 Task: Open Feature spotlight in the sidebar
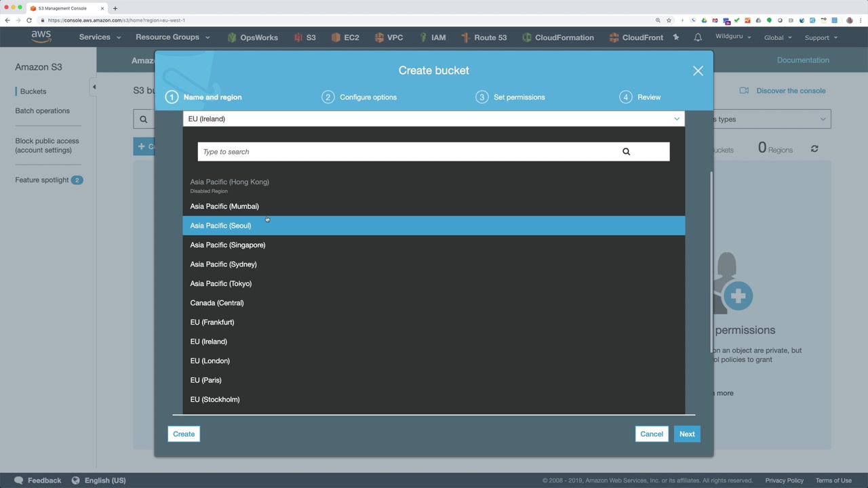point(42,180)
